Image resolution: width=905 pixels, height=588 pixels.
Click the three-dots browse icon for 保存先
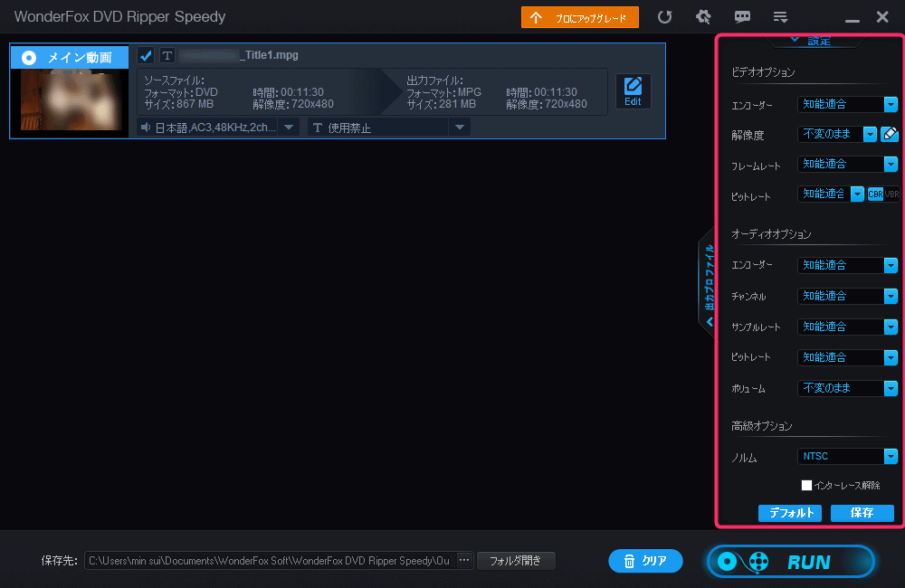(x=464, y=561)
